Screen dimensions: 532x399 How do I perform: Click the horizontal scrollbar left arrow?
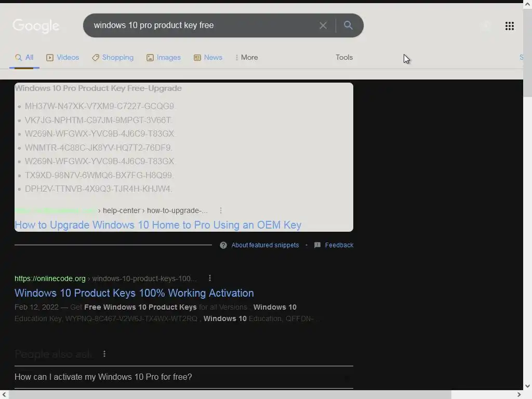pyautogui.click(x=4, y=395)
